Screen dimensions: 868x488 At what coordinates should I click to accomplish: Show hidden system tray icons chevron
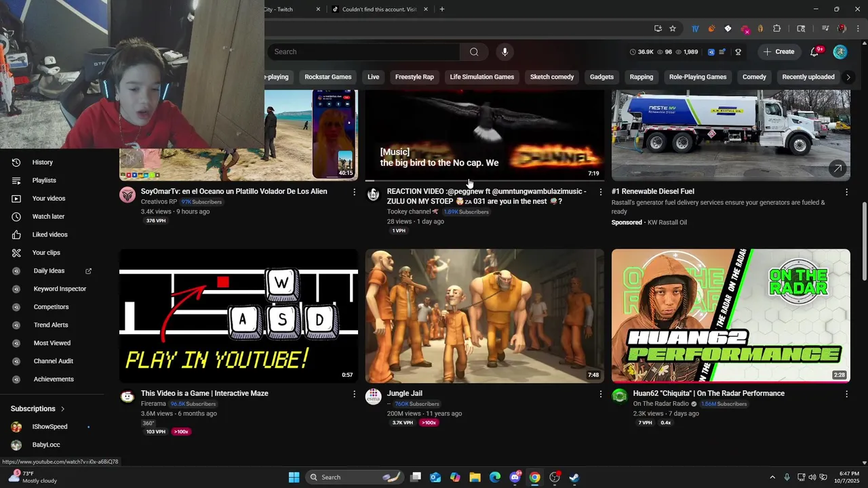click(772, 477)
